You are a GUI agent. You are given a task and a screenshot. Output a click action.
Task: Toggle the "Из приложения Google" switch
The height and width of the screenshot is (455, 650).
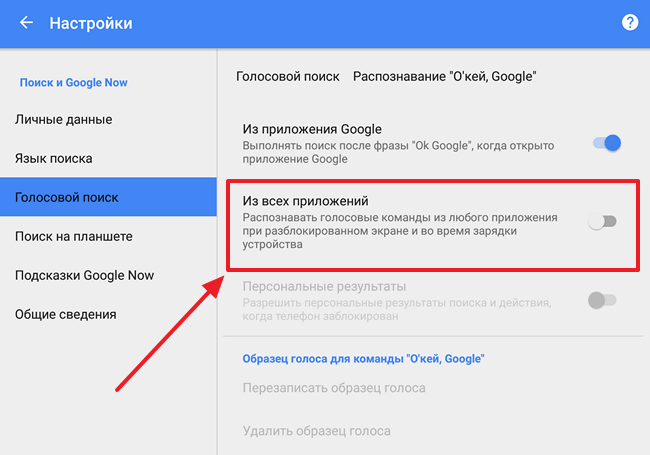(607, 143)
